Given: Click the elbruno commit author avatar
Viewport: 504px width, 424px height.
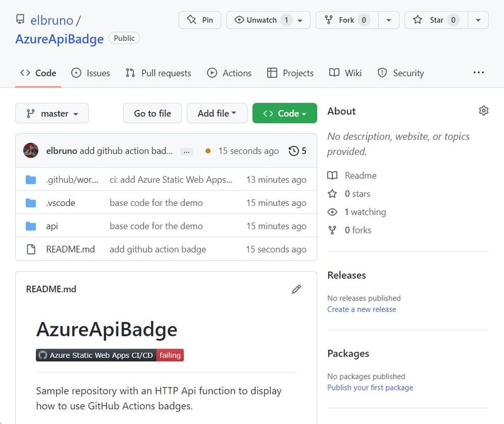Looking at the screenshot, I should point(31,151).
